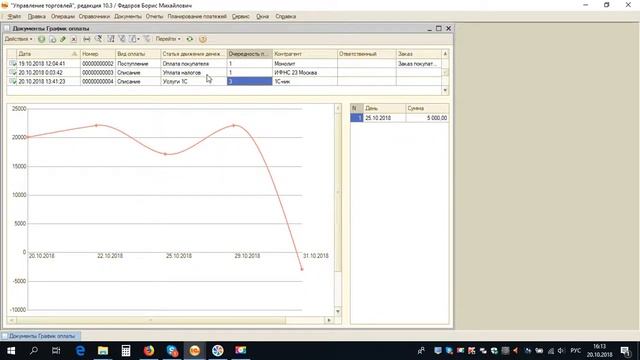Click the document list scroll up arrow
Screen dimensions: 640x360
(x=445, y=54)
